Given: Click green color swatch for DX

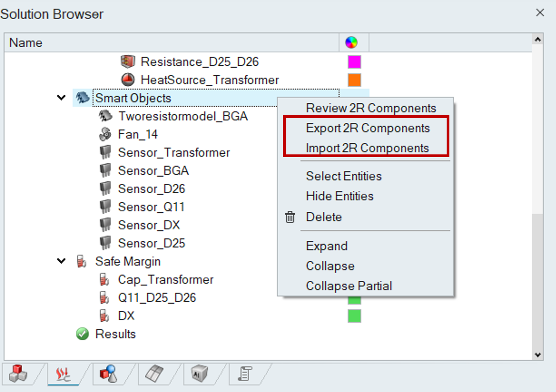Looking at the screenshot, I should tap(354, 316).
